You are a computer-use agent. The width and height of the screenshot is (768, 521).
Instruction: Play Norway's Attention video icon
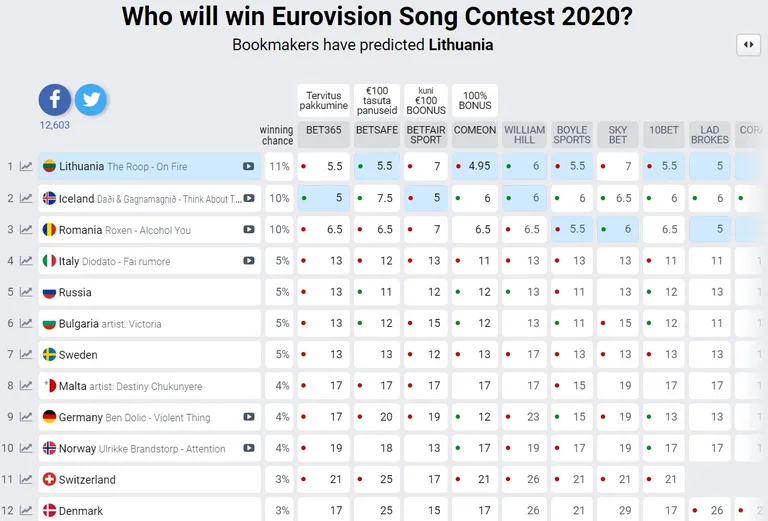(249, 448)
